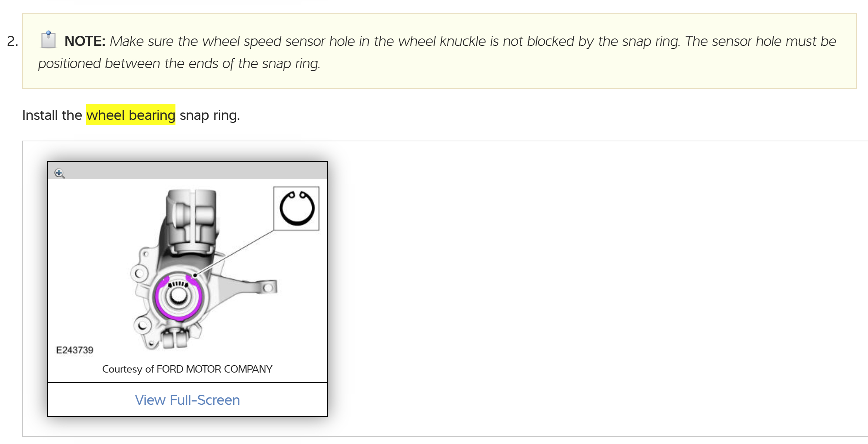Click the pinned note icon beside NOTE
The height and width of the screenshot is (444, 868).
[x=48, y=40]
